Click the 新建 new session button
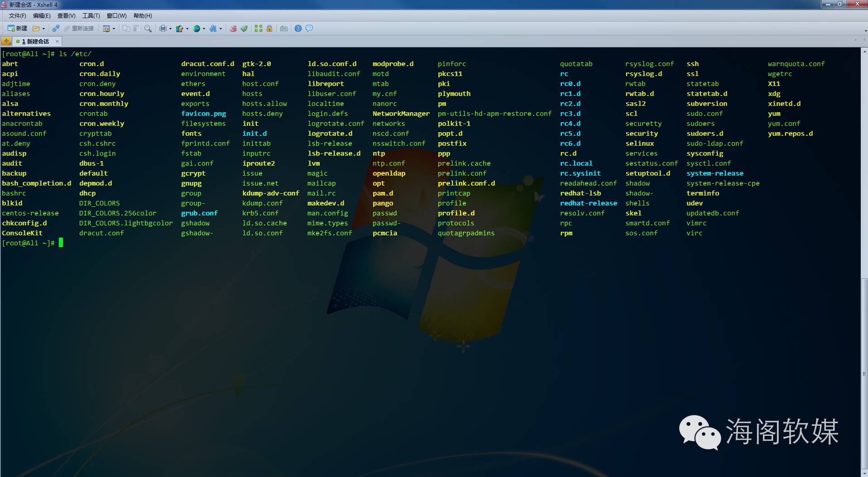The height and width of the screenshot is (477, 868). (x=17, y=29)
